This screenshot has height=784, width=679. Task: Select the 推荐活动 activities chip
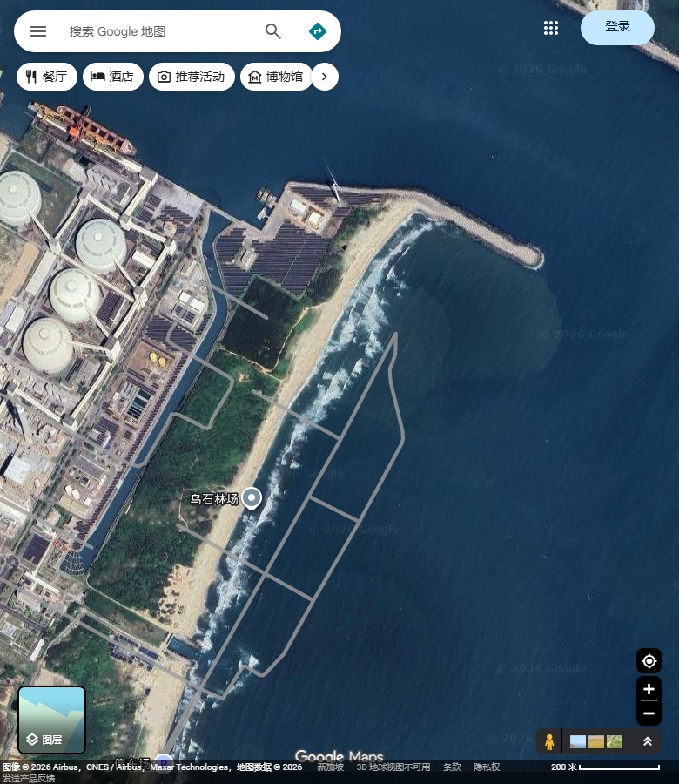tap(192, 77)
